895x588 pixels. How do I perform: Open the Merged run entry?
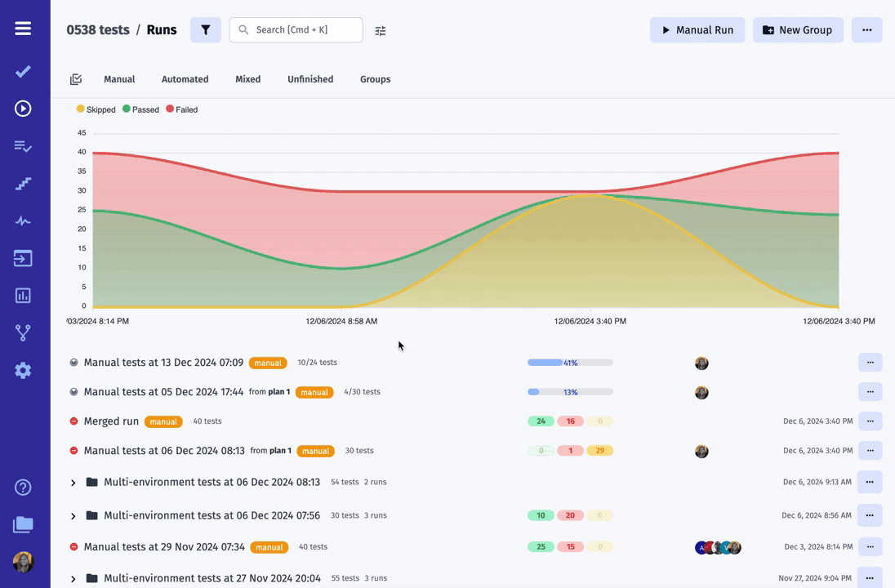[111, 421]
